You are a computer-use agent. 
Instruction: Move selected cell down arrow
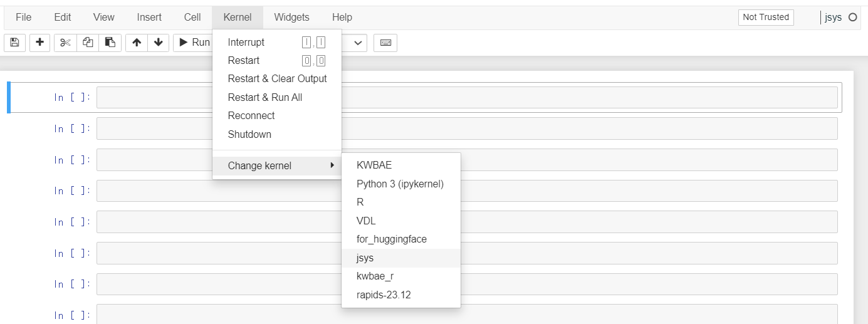pyautogui.click(x=158, y=43)
